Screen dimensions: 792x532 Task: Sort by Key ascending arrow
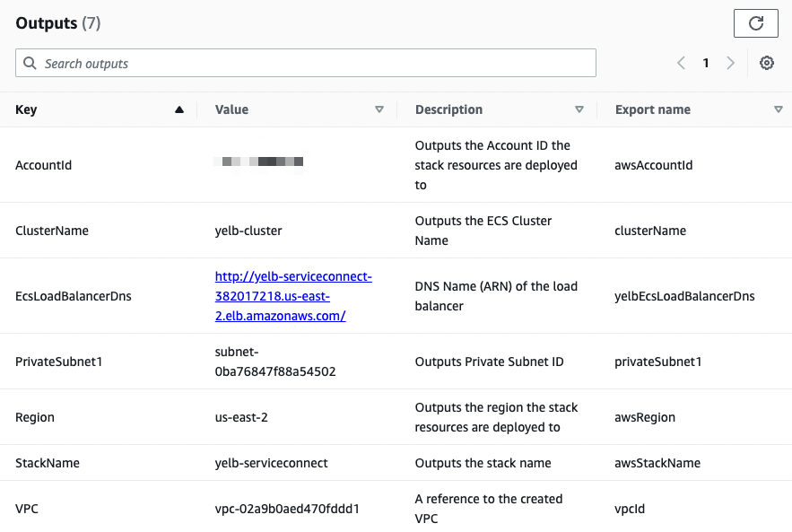click(179, 109)
